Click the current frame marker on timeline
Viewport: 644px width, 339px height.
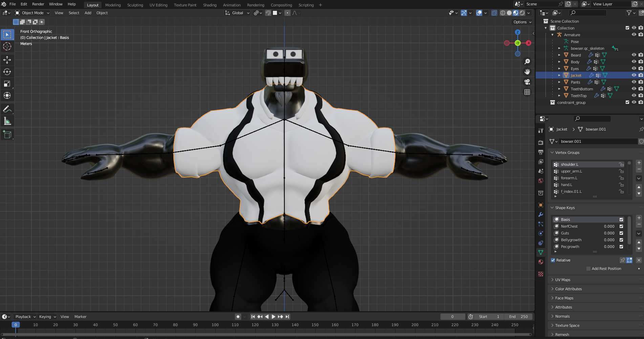(16, 325)
